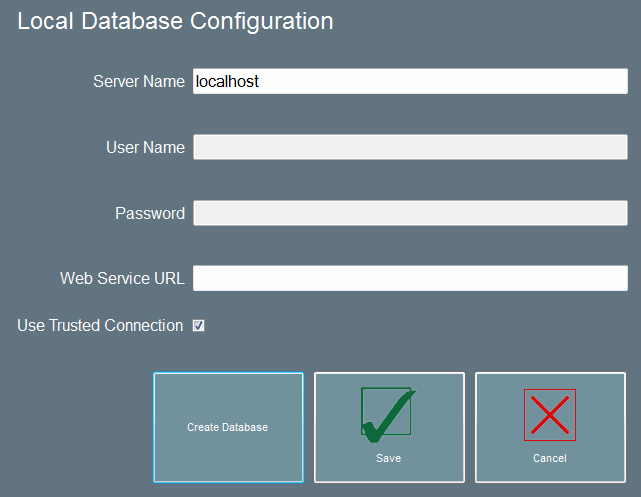Screen dimensions: 641x497
Task: Uncheck the Use Trusted Connection checkbox
Action: pos(198,326)
